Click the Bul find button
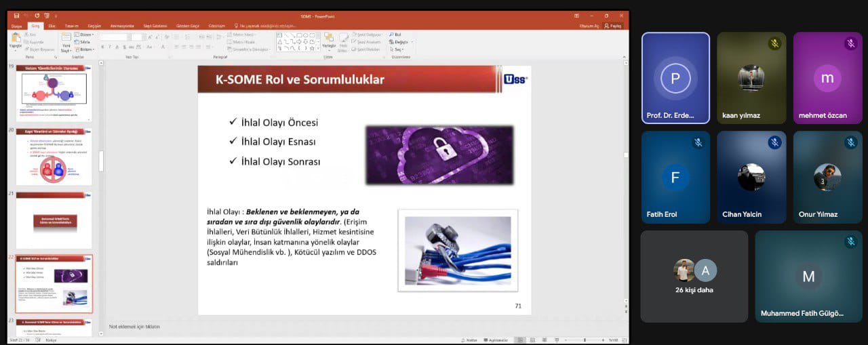868x345 pixels. [x=397, y=34]
